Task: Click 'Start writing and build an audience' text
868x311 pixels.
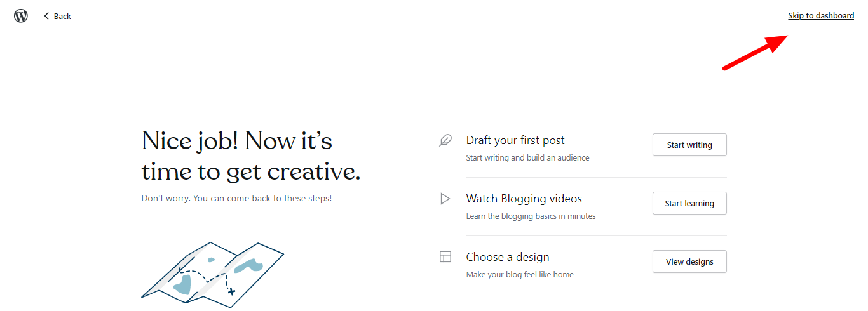Action: tap(527, 158)
